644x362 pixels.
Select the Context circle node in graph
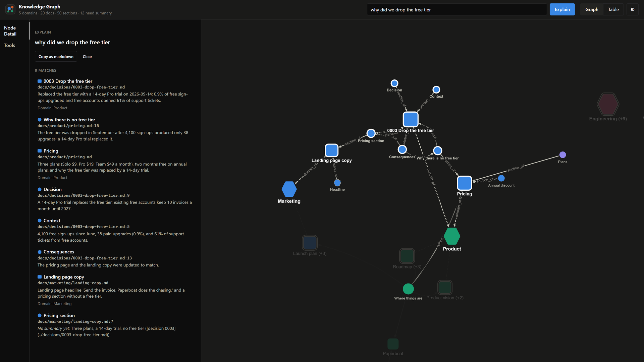point(436,89)
